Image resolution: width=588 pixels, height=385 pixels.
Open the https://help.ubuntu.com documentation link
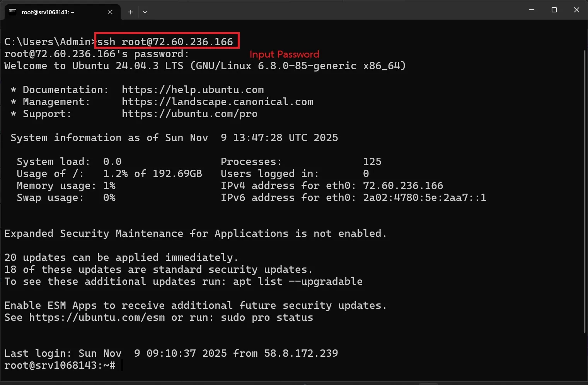pyautogui.click(x=193, y=90)
